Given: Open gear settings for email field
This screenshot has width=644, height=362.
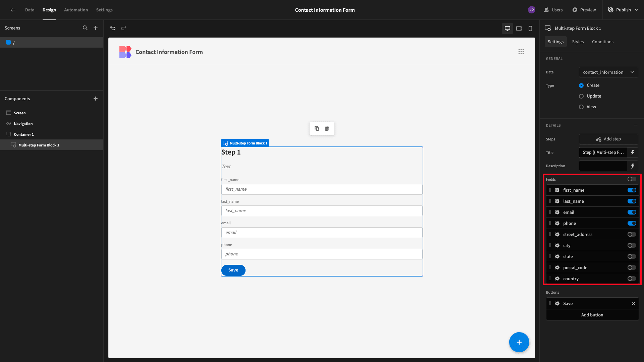Looking at the screenshot, I should [557, 212].
